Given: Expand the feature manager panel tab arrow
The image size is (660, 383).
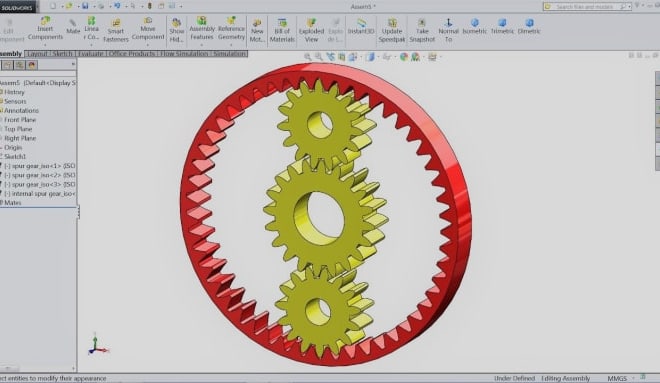Looking at the screenshot, I should pyautogui.click(x=73, y=64).
